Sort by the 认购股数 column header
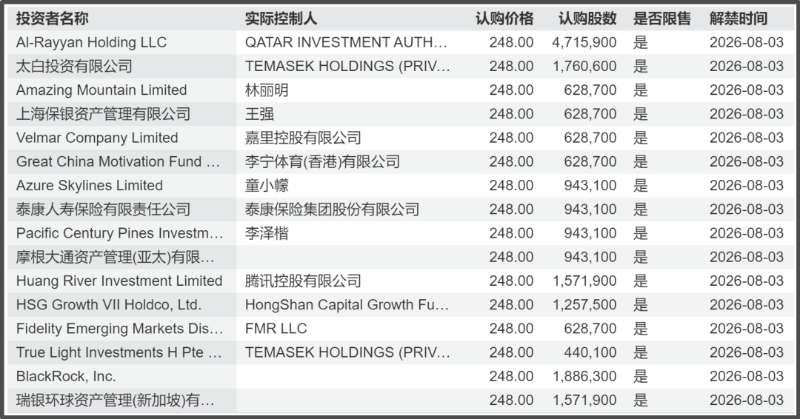800x419 pixels. (x=588, y=19)
